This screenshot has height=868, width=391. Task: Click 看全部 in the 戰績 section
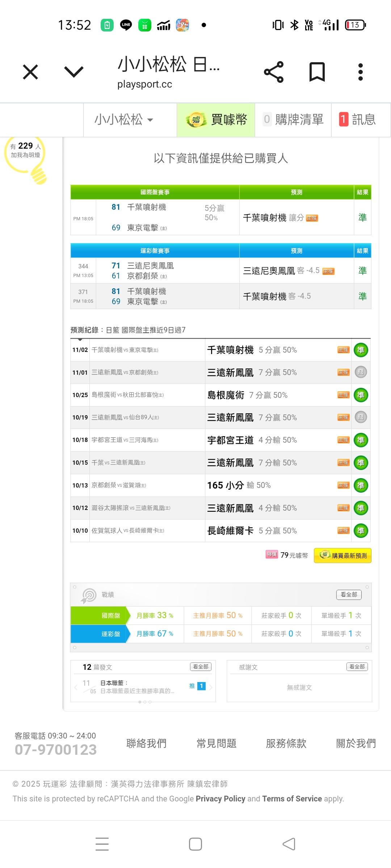(x=349, y=595)
